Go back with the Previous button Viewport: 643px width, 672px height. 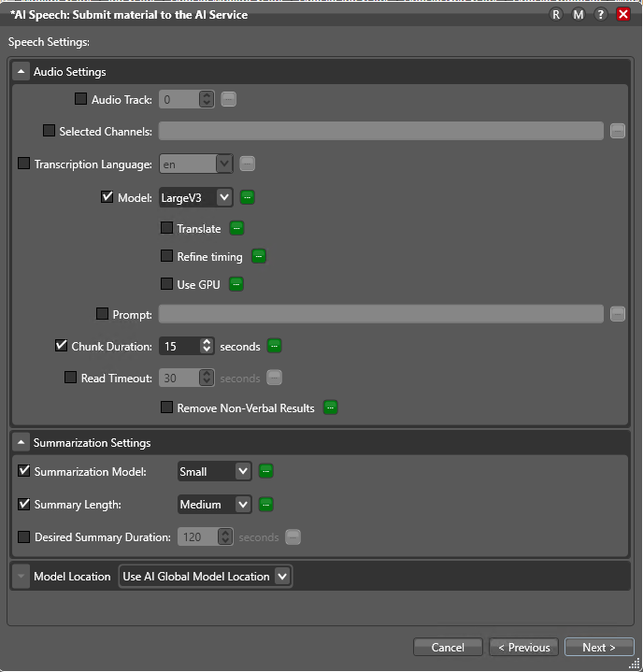[x=523, y=647]
